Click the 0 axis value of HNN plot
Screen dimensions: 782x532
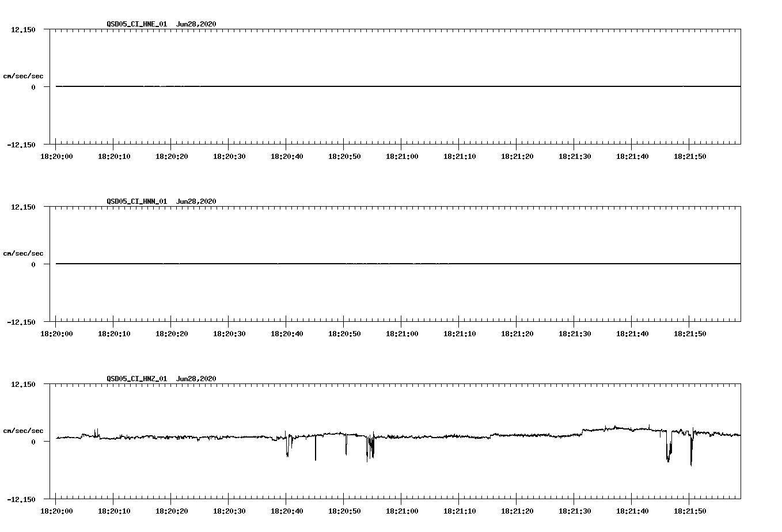(x=33, y=265)
